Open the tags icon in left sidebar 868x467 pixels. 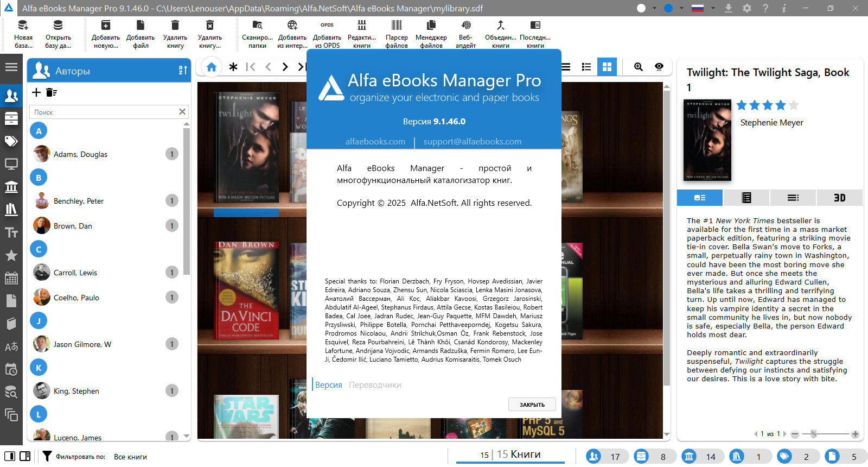(11, 142)
